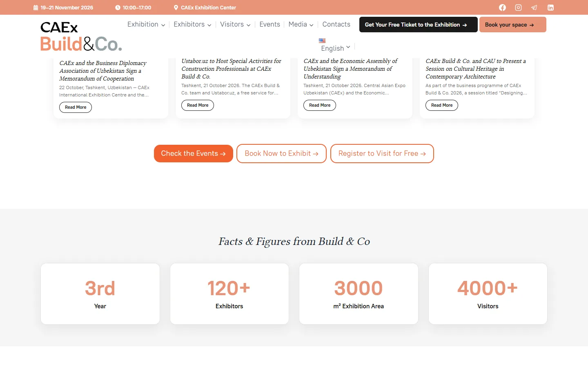
Task: Click the Book Now to Exhibit button
Action: point(281,153)
